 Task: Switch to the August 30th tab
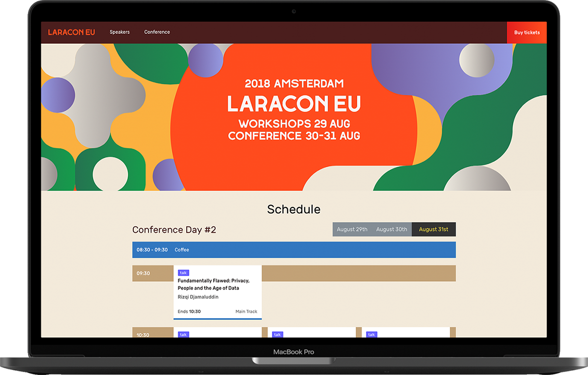[392, 229]
